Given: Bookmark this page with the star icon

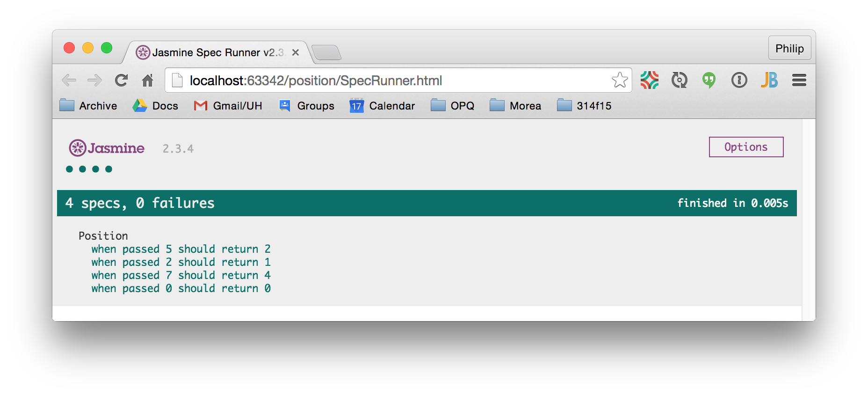Looking at the screenshot, I should point(620,80).
